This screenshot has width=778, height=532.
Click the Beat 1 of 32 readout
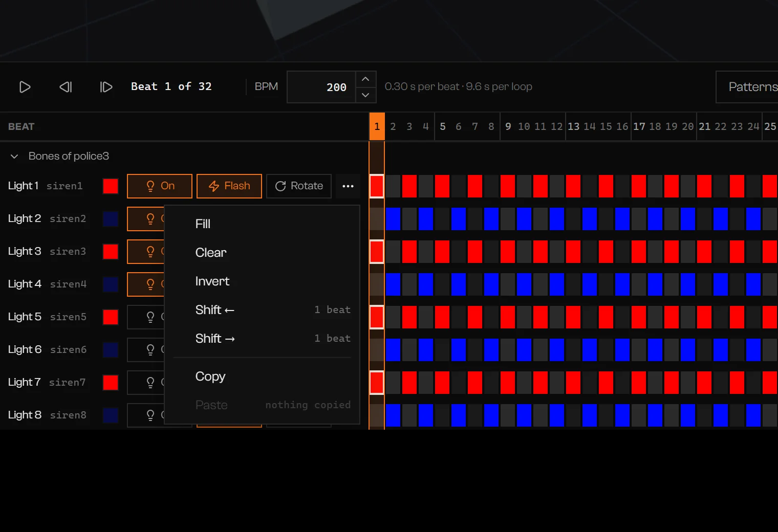click(x=171, y=87)
